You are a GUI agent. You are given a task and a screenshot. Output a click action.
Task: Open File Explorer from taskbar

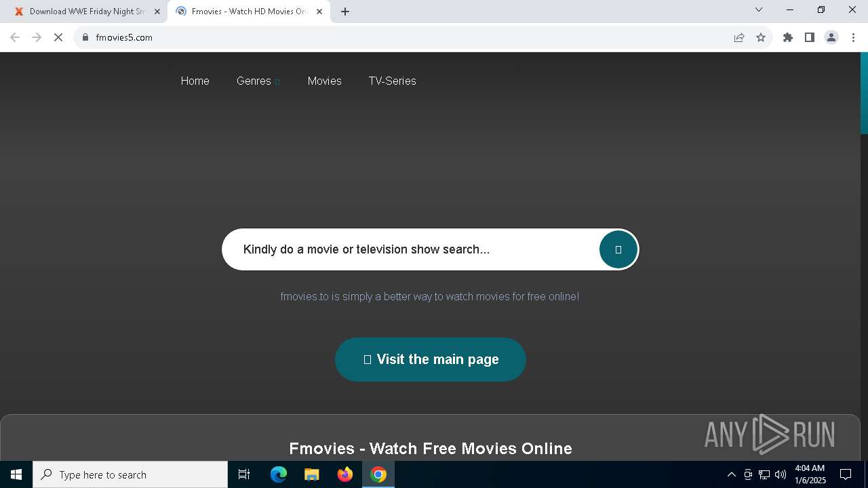pyautogui.click(x=312, y=474)
